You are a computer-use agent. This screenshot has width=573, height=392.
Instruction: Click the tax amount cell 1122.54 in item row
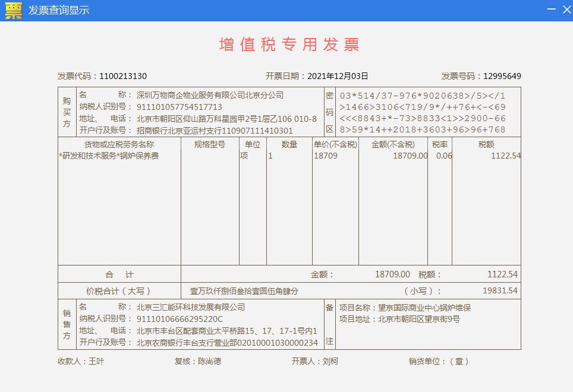click(x=505, y=156)
